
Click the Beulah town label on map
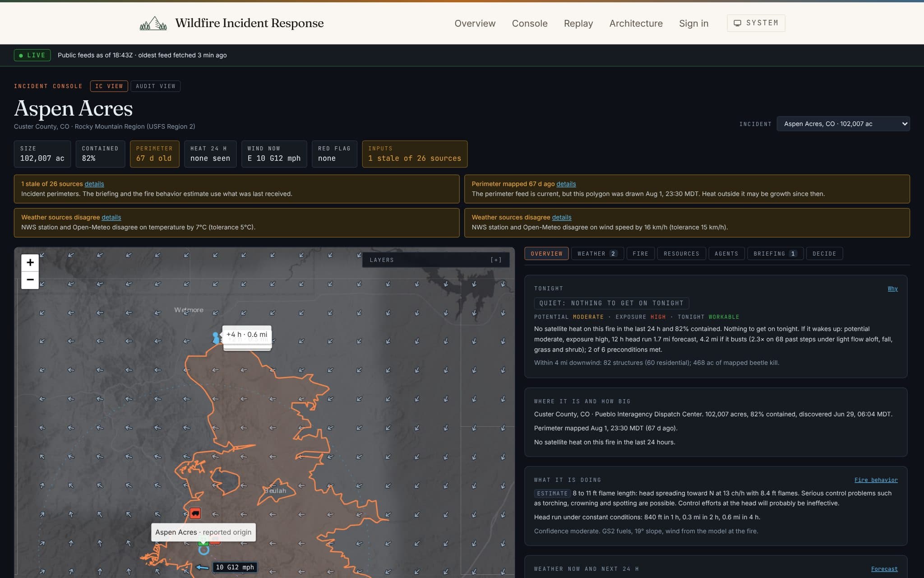[275, 491]
